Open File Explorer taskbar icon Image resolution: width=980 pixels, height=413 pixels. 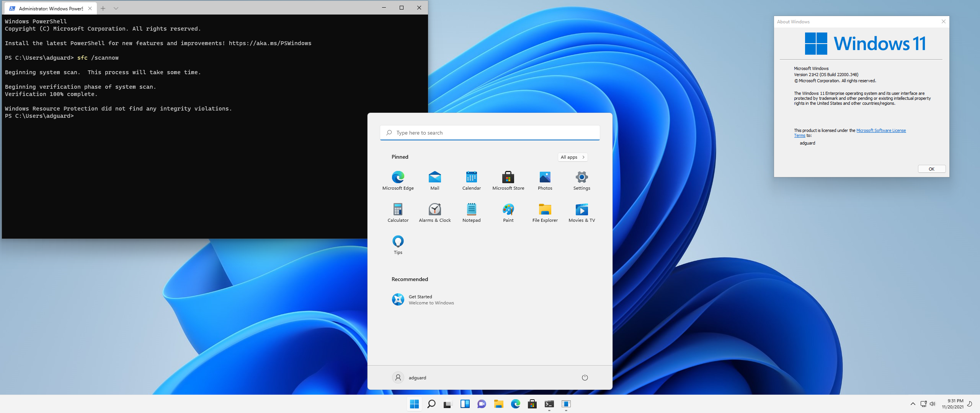point(498,404)
